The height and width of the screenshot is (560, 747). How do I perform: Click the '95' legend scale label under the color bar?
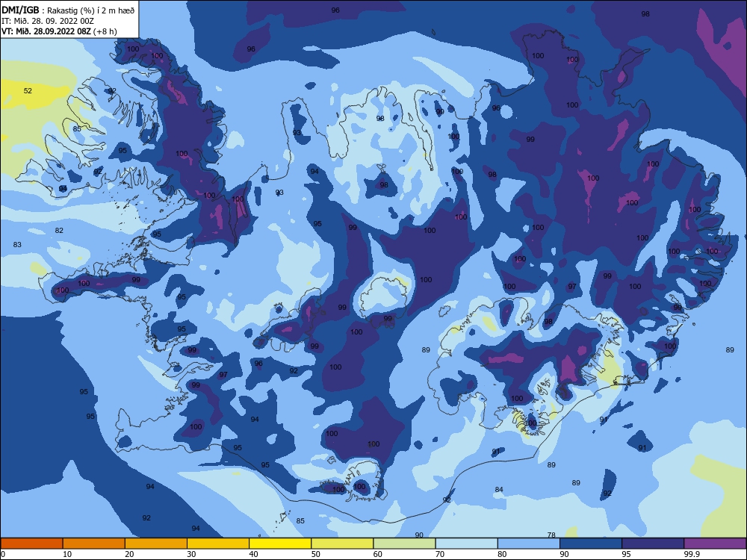pos(627,554)
